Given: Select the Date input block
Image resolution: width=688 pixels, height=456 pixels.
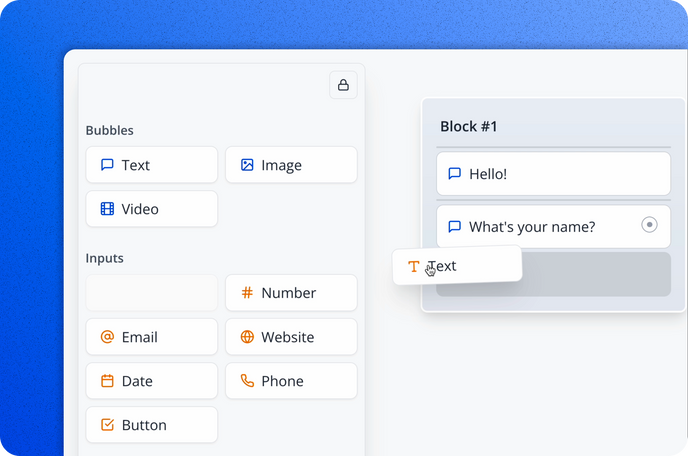Looking at the screenshot, I should 152,381.
